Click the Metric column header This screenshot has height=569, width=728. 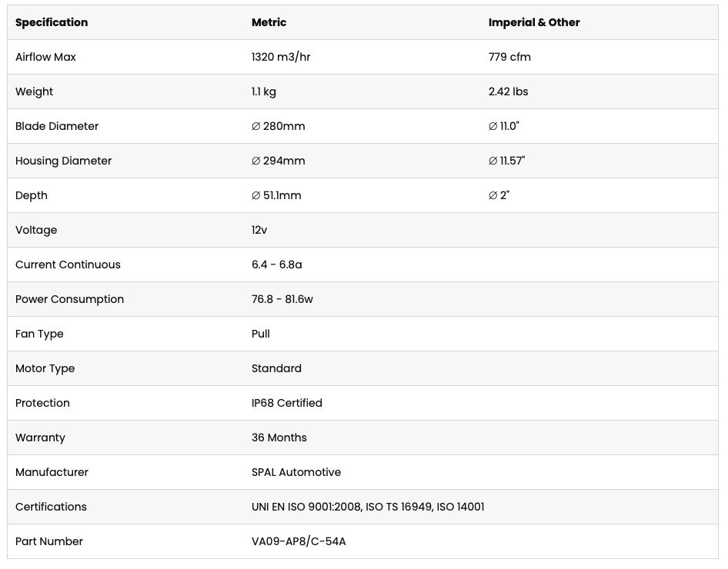tap(269, 22)
